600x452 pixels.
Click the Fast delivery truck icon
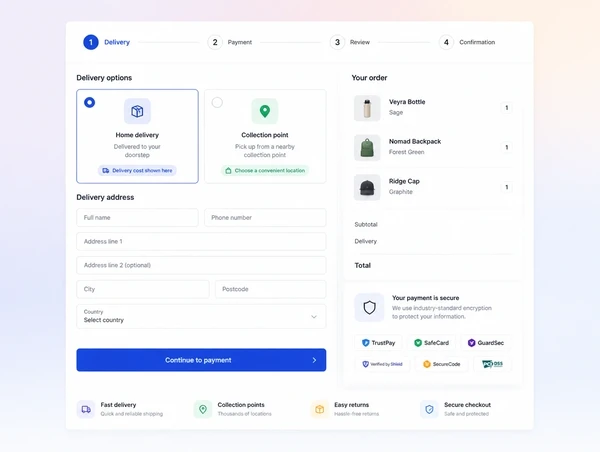[86, 410]
